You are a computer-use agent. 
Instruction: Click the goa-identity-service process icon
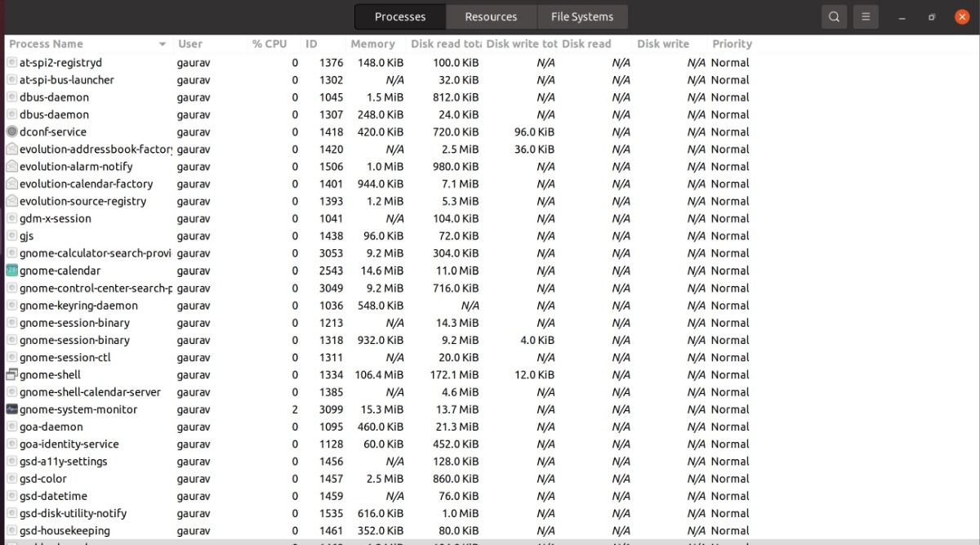click(11, 444)
